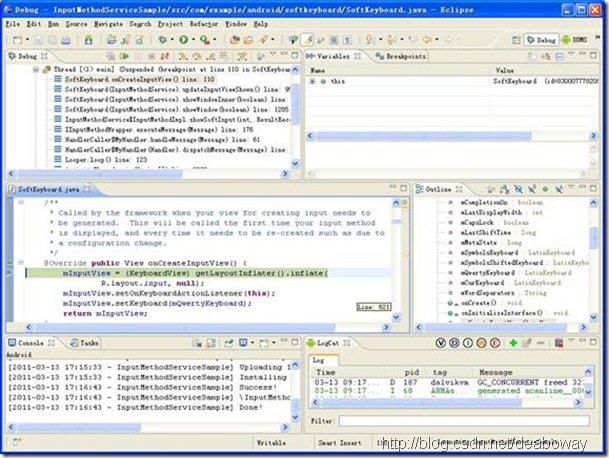Image resolution: width=609 pixels, height=458 pixels.
Task: Click the Open Console icon in Console toolbar
Action: (x=264, y=343)
